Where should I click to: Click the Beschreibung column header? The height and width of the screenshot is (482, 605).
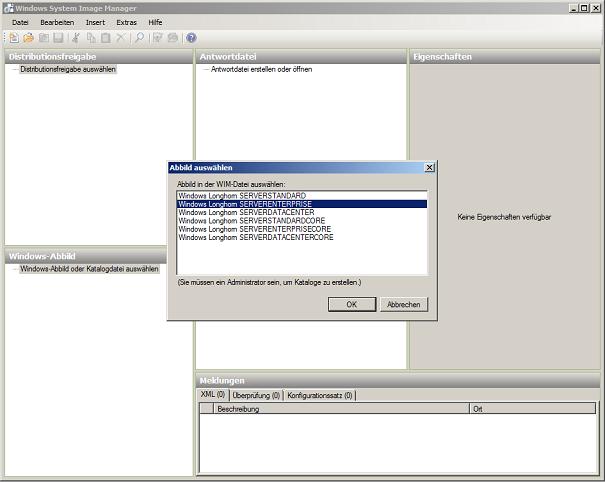341,409
